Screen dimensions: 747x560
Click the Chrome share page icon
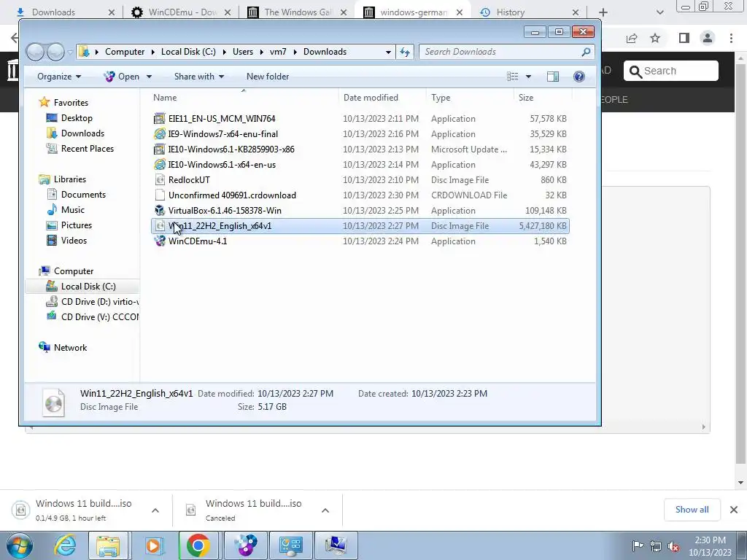[x=632, y=38]
